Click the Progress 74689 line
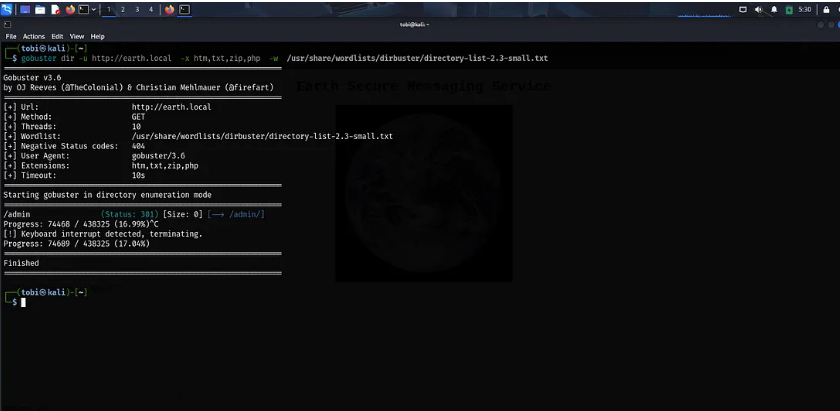 click(77, 244)
